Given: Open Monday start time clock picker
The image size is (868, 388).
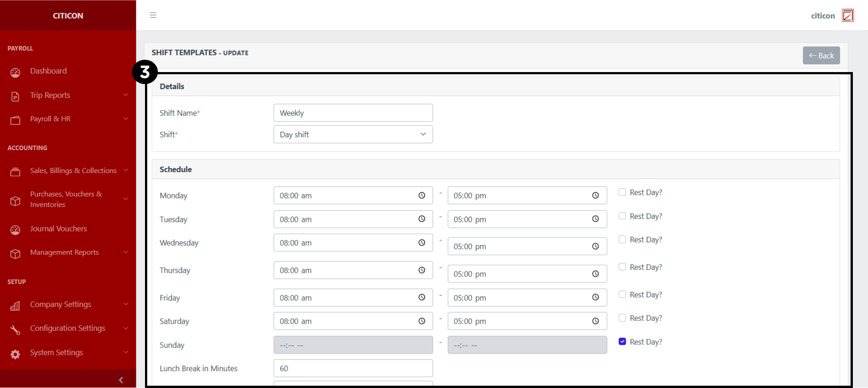Looking at the screenshot, I should click(422, 196).
